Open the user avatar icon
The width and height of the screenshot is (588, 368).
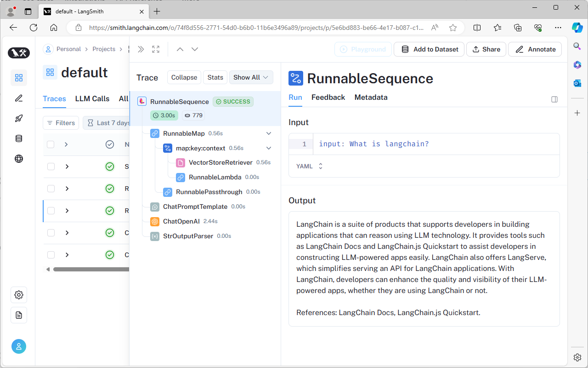point(19,346)
